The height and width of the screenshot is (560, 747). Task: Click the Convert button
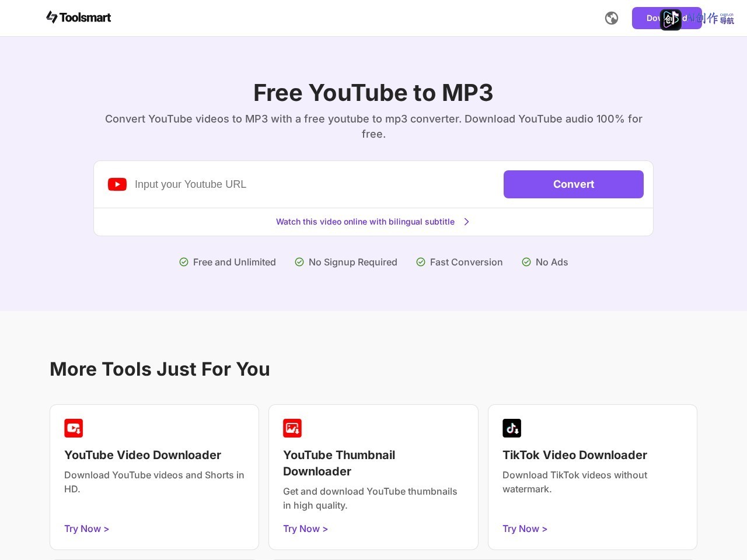coord(574,184)
